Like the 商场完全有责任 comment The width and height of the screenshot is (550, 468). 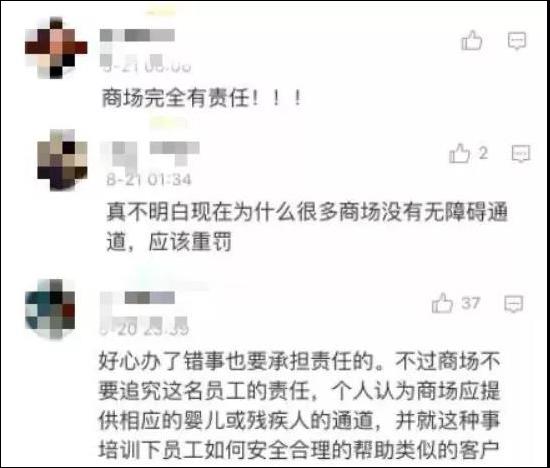click(471, 41)
